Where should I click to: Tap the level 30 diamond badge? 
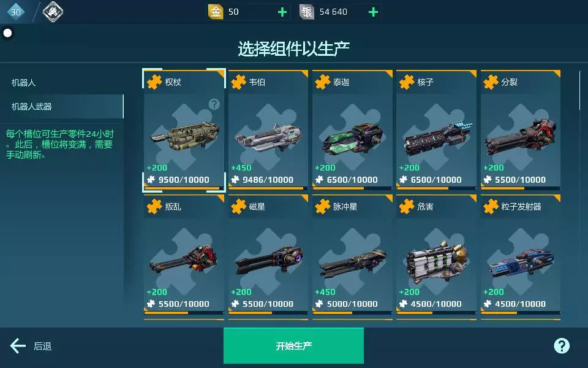[15, 12]
